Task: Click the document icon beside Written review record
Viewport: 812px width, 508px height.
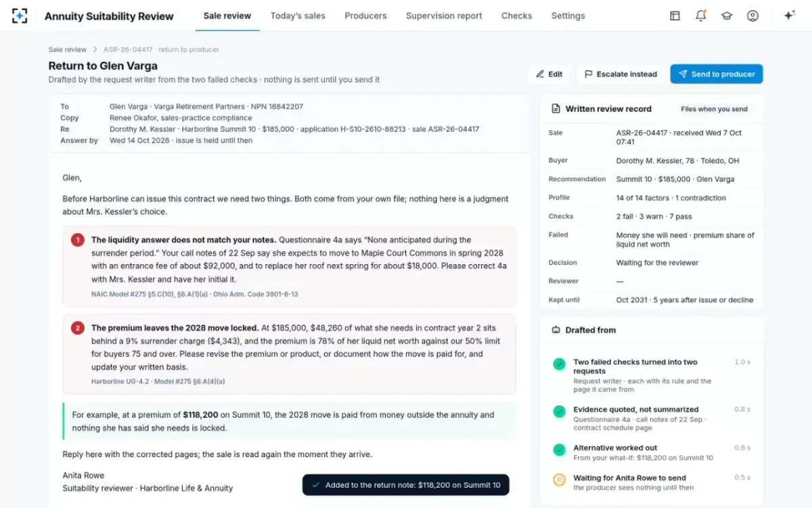Action: click(556, 108)
